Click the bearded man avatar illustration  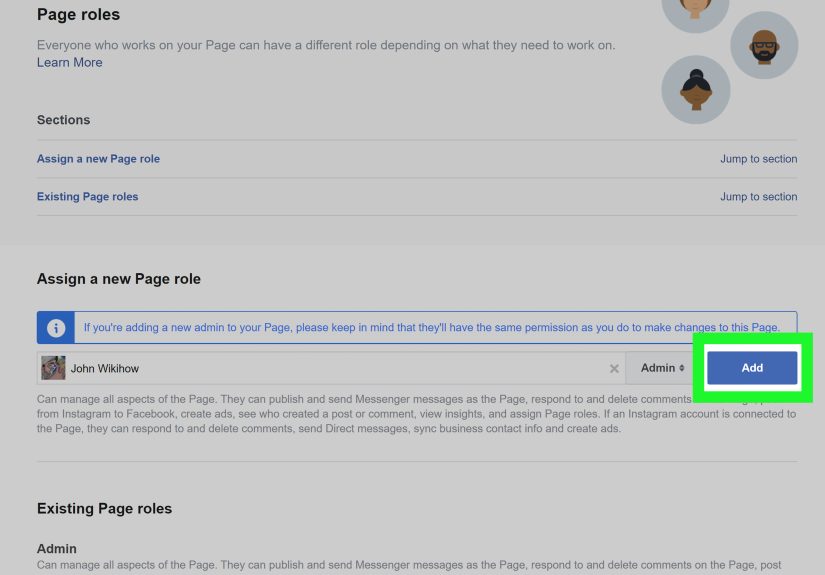click(x=764, y=46)
